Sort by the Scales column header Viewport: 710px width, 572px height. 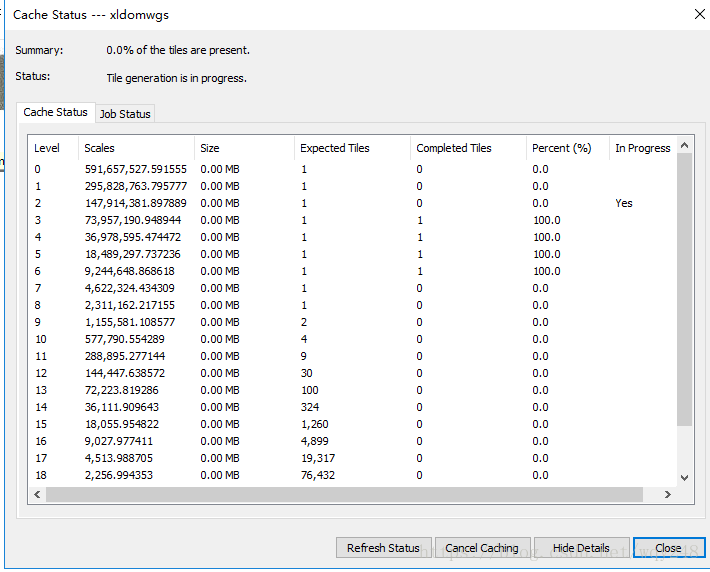pos(136,148)
